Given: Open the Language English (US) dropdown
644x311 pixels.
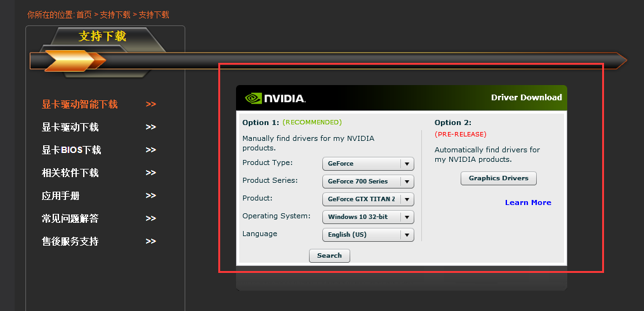Looking at the screenshot, I should point(368,235).
